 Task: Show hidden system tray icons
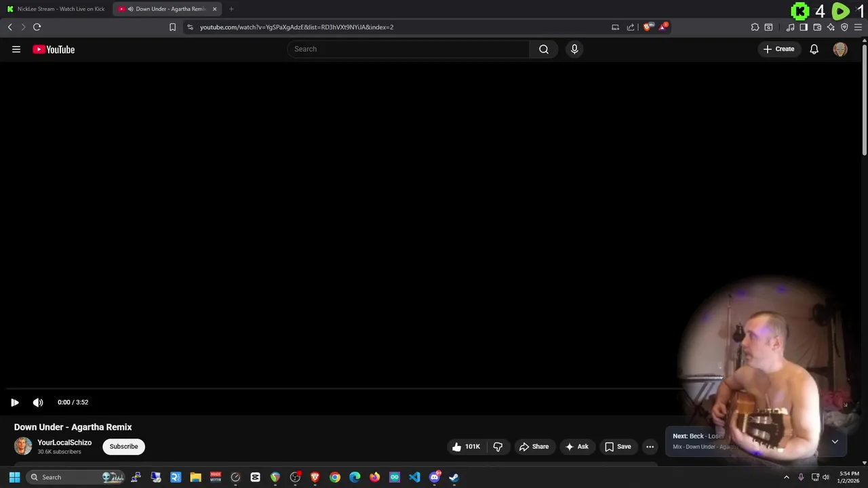coord(787,477)
